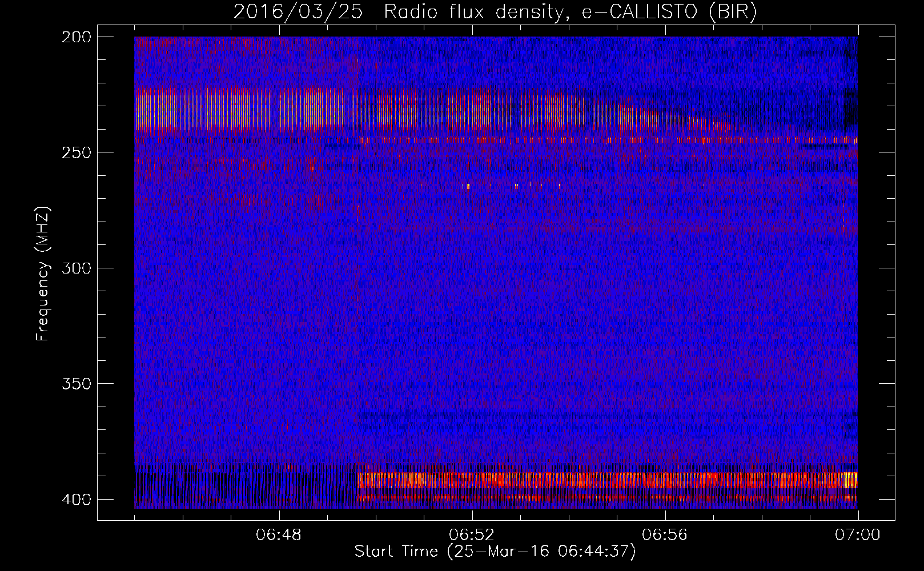Click the 200 frequency tick label
Image resolution: width=924 pixels, height=571 pixels.
pyautogui.click(x=77, y=37)
